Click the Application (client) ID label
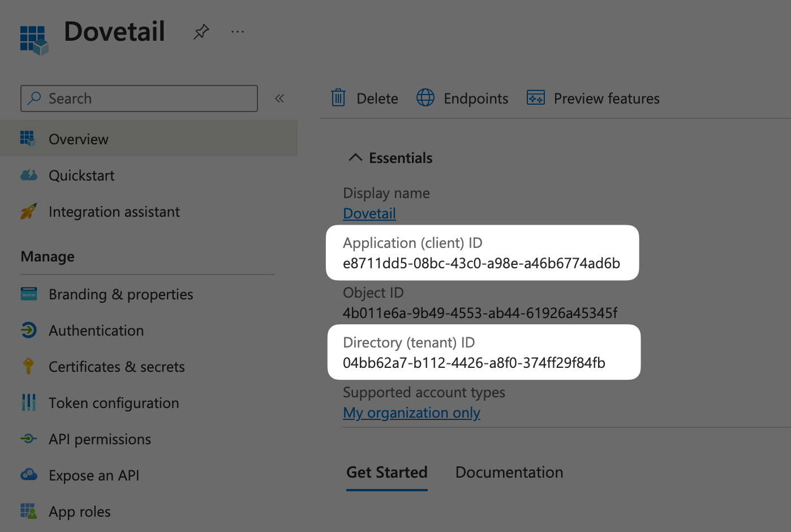Screen dimensions: 791x532 tap(412, 243)
